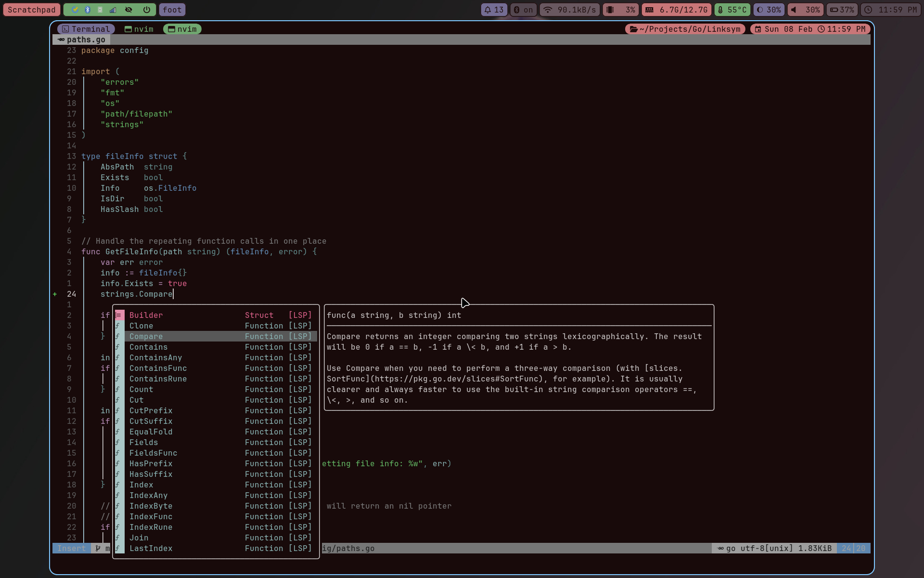The width and height of the screenshot is (924, 578).
Task: Select Clone in the completion menu
Action: pos(216,326)
